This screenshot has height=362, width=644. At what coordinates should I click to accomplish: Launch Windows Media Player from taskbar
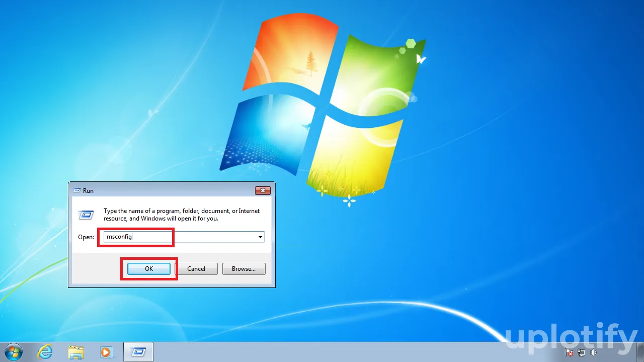(x=107, y=352)
